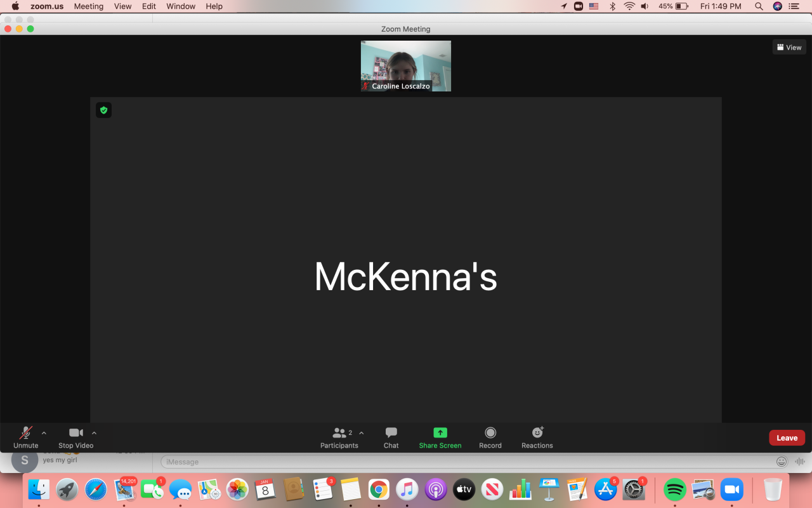
Task: Click the location services arrow icon
Action: pyautogui.click(x=564, y=6)
